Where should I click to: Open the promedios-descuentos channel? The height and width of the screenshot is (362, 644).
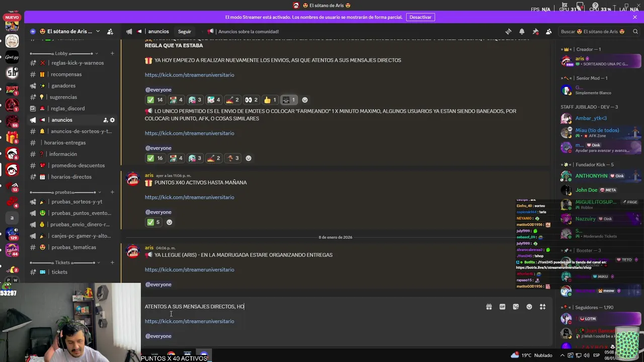tap(72, 165)
